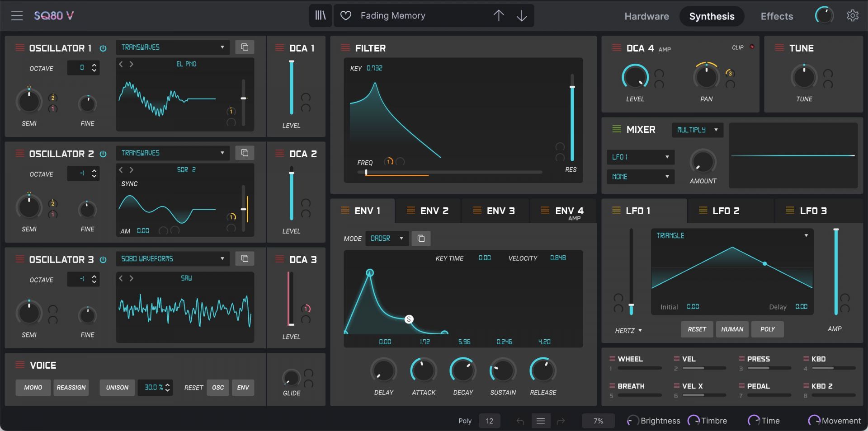
Task: Open PEDAL modulation source menu icon
Action: click(x=742, y=386)
